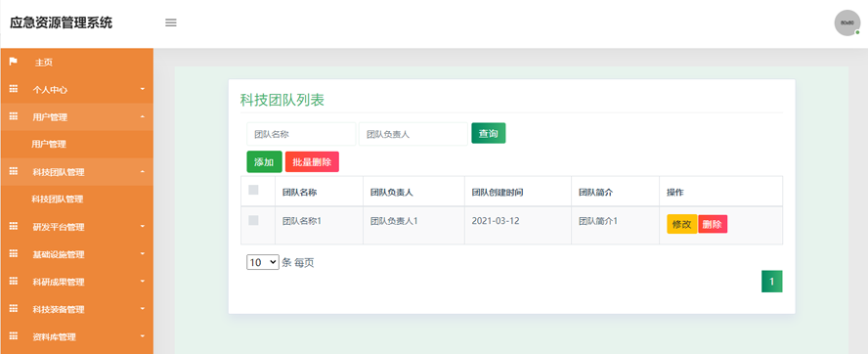Click 团队简介 column header
868x354 pixels.
(595, 193)
